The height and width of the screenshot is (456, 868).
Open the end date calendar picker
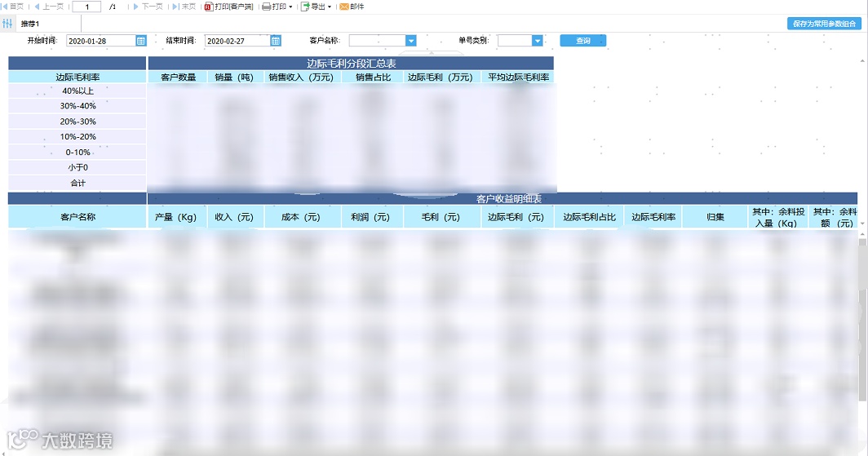[x=276, y=41]
